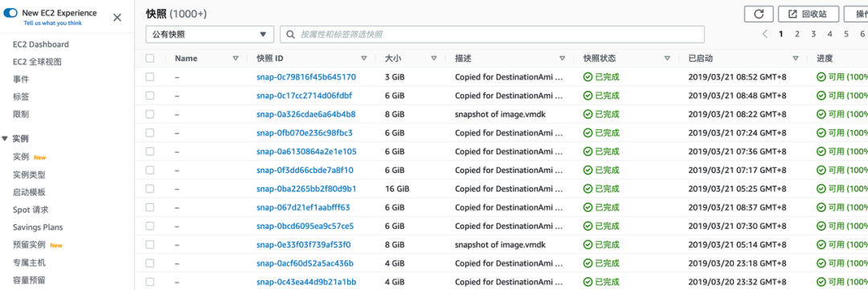
Task: Go to previous page with left chevron
Action: point(764,34)
